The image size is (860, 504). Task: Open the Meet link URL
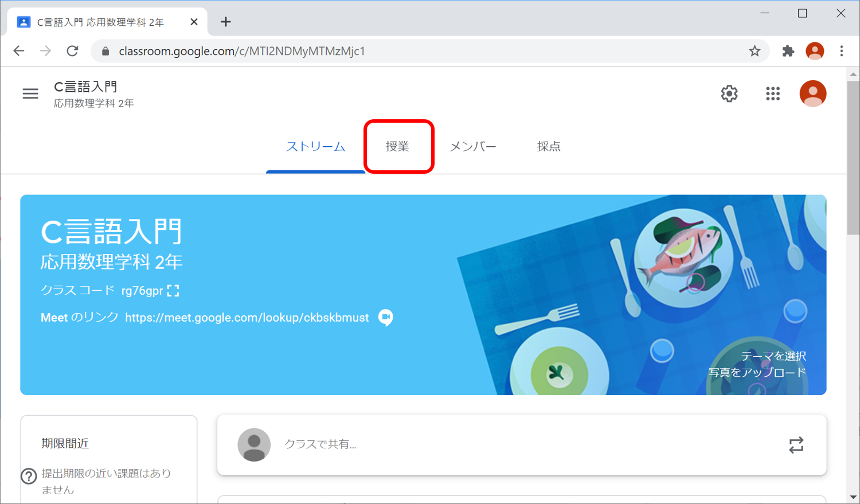(247, 318)
